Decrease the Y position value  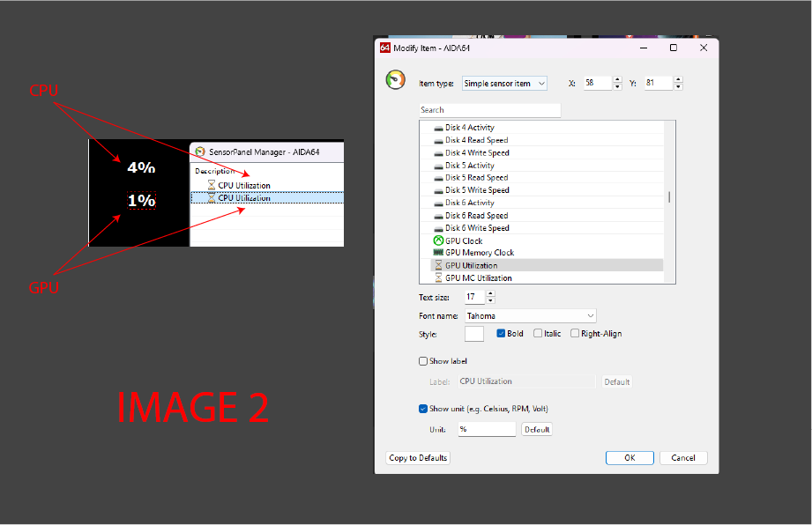tap(678, 87)
